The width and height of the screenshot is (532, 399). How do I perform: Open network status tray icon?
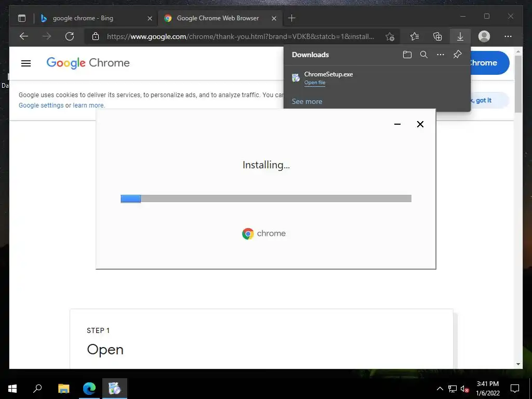(453, 389)
